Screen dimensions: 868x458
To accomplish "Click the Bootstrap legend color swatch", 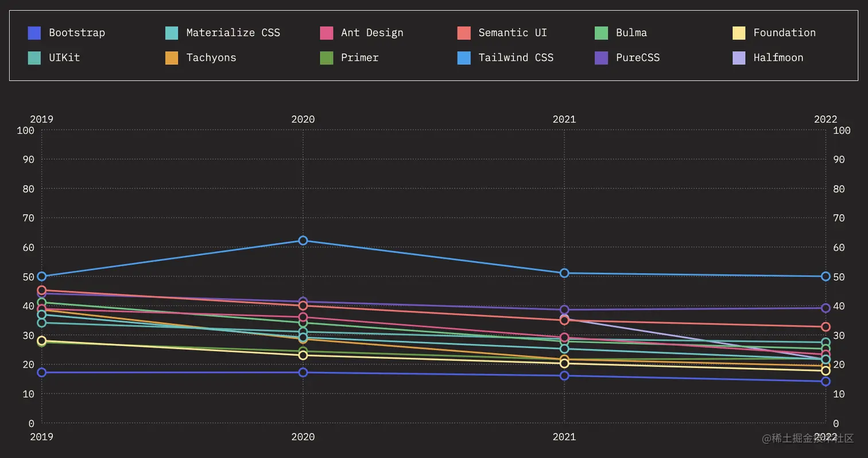I will click(34, 33).
